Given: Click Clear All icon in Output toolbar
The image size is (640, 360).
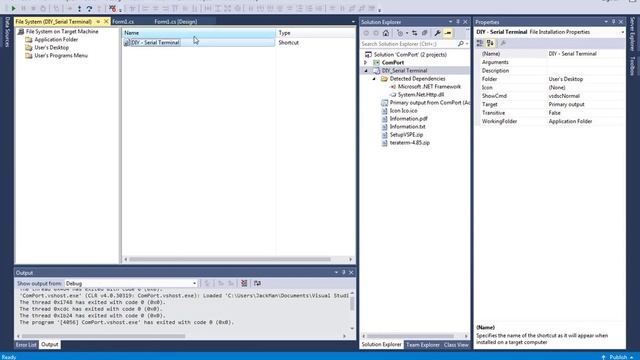Looking at the screenshot, I should pos(244,283).
